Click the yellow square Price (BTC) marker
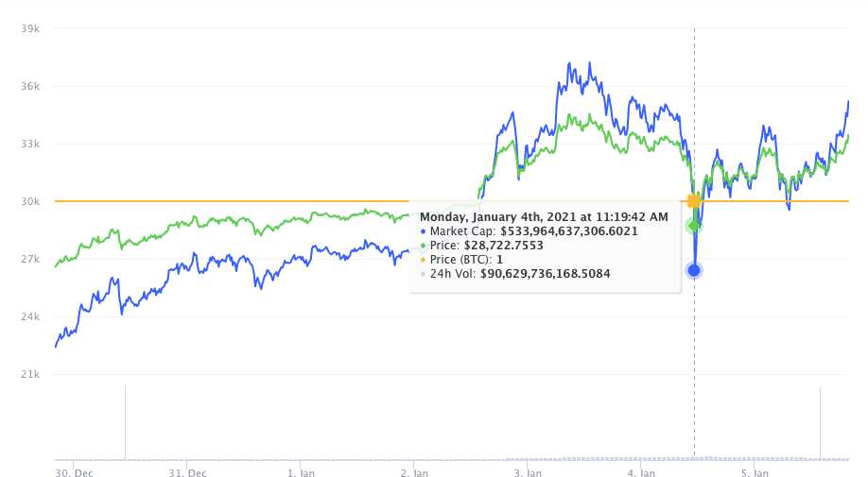The height and width of the screenshot is (477, 868). pos(694,201)
